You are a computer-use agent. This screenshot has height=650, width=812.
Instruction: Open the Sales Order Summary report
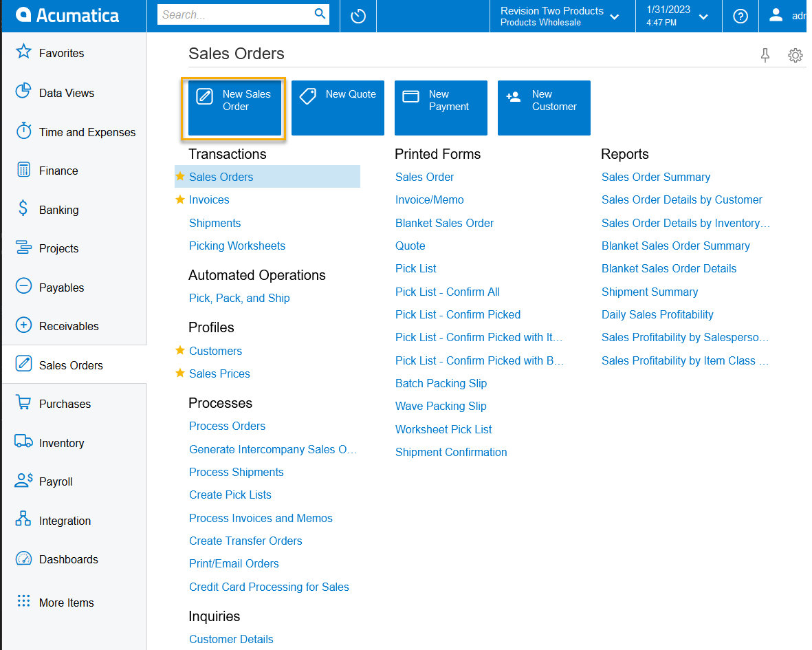(656, 177)
